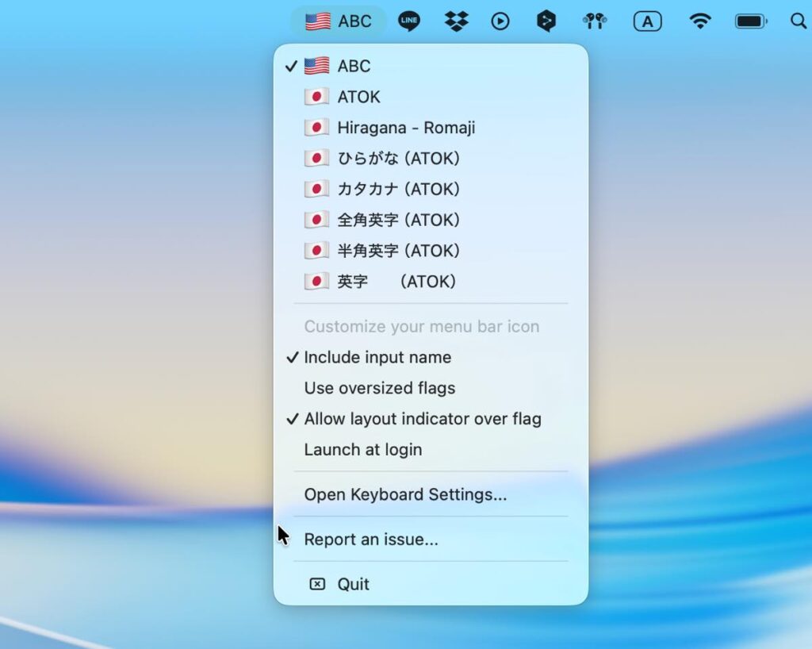
Task: Quit the input source app
Action: (353, 584)
